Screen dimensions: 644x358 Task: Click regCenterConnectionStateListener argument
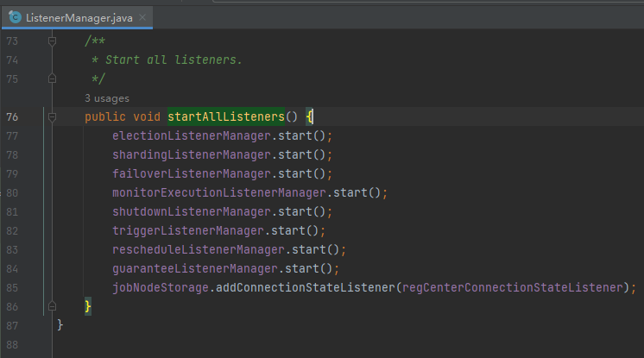[x=513, y=287]
